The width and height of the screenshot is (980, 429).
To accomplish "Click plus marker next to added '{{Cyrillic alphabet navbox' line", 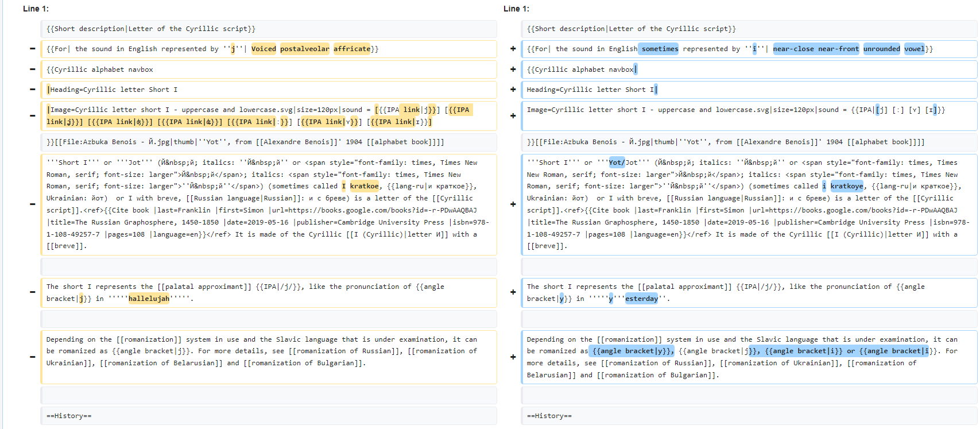I will (x=513, y=69).
